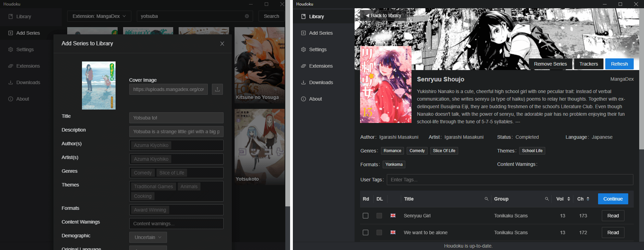Sort by the Vol column arrows

click(569, 199)
